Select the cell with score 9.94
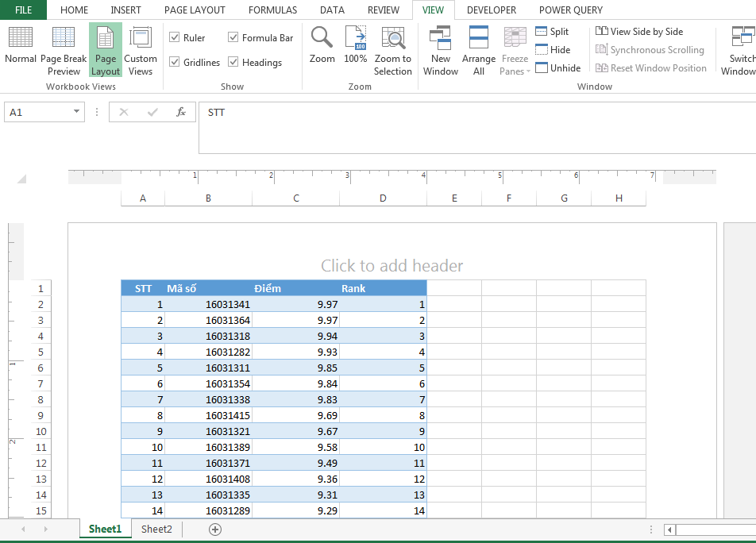The width and height of the screenshot is (756, 543). tap(295, 336)
